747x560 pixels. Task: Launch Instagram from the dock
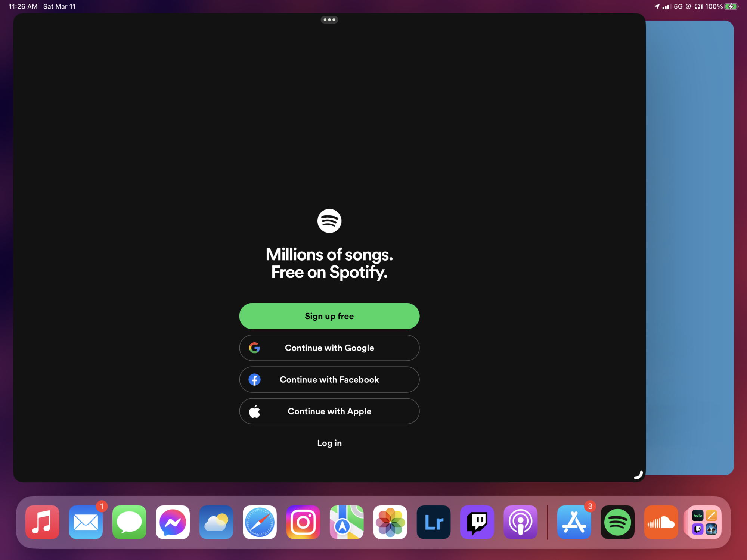(x=303, y=522)
